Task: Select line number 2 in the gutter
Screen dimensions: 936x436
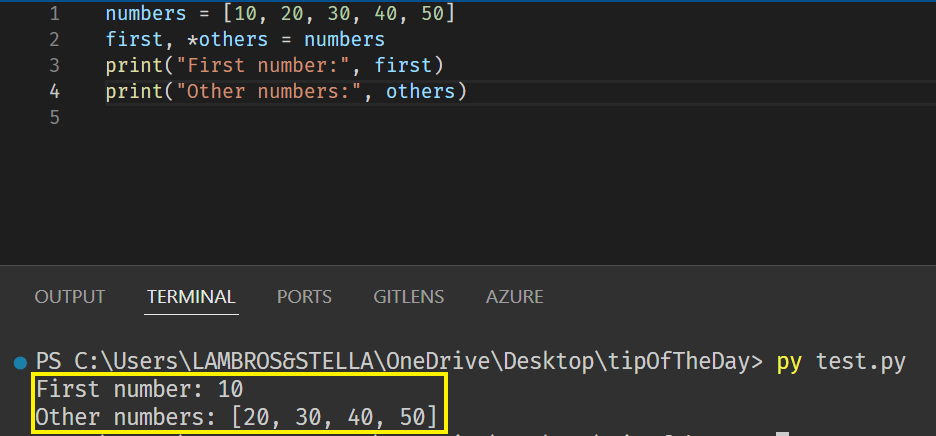Action: [53, 41]
